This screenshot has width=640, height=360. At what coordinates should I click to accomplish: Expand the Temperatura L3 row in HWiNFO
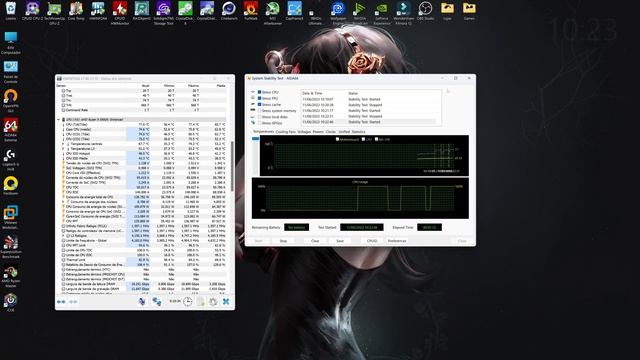click(x=63, y=149)
